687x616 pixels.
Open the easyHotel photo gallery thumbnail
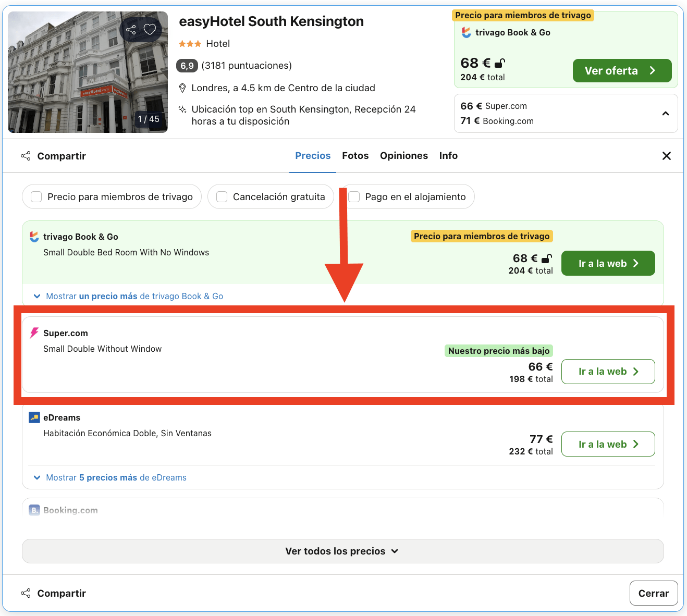tap(88, 72)
